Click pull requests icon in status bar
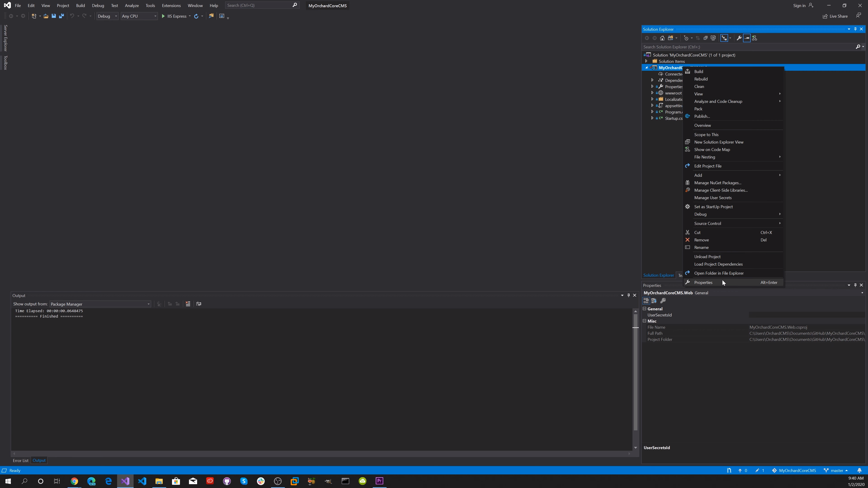This screenshot has width=868, height=488. pos(729,470)
